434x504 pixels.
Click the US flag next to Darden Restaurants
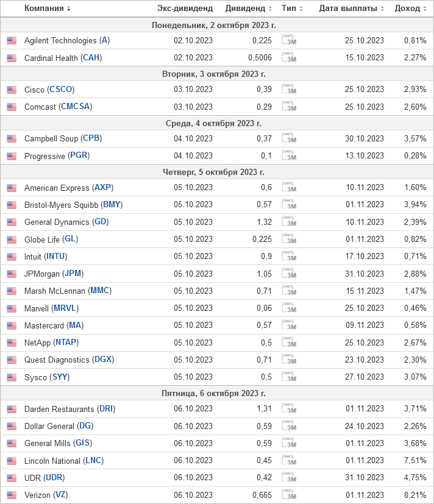coord(12,409)
